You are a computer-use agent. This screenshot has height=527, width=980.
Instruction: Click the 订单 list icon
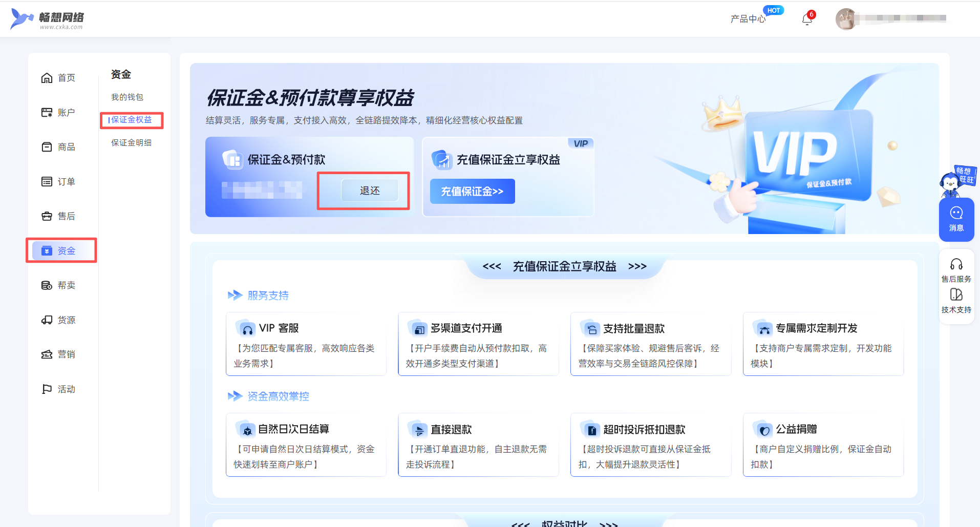tap(47, 182)
